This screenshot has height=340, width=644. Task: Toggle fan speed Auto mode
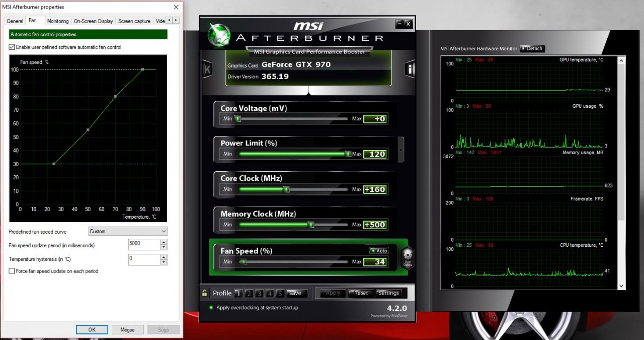pyautogui.click(x=379, y=251)
